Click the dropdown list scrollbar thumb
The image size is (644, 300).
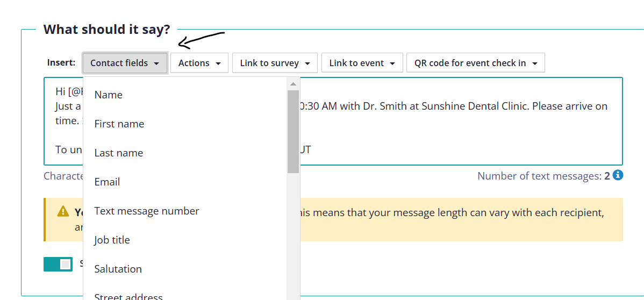click(x=294, y=132)
